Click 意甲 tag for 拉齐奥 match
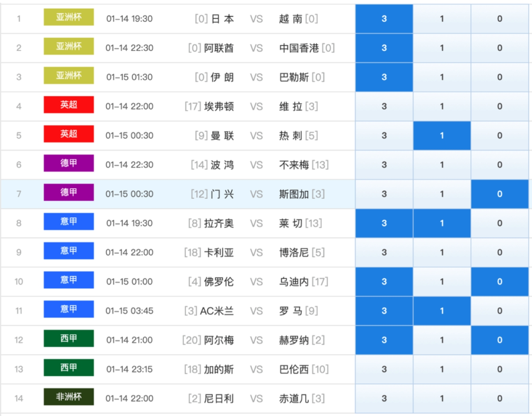532x416 pixels. 69,222
